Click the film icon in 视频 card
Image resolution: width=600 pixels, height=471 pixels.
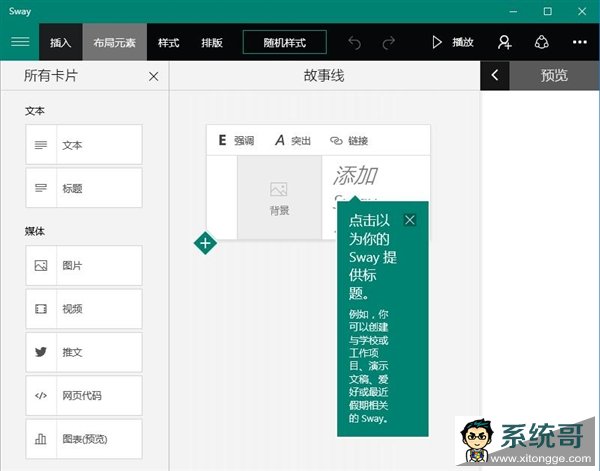tap(41, 309)
